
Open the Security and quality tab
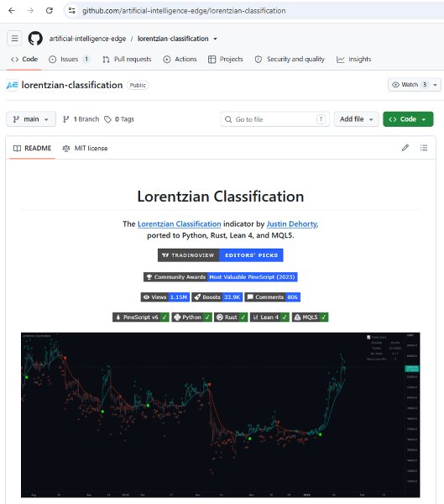click(290, 59)
